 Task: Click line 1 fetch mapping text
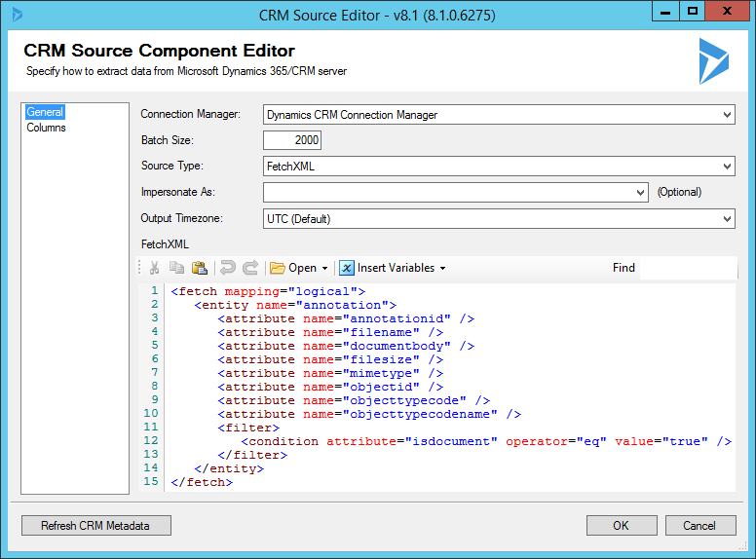[268, 291]
